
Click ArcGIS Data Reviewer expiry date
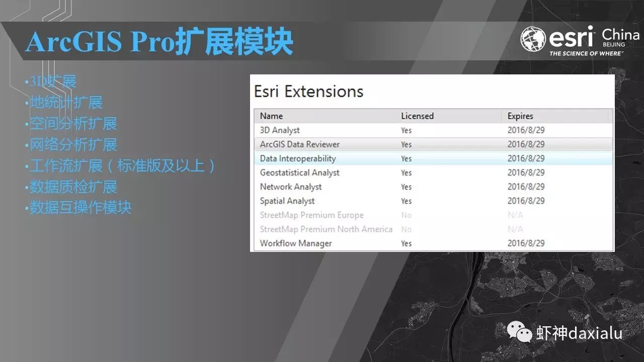[x=526, y=144]
